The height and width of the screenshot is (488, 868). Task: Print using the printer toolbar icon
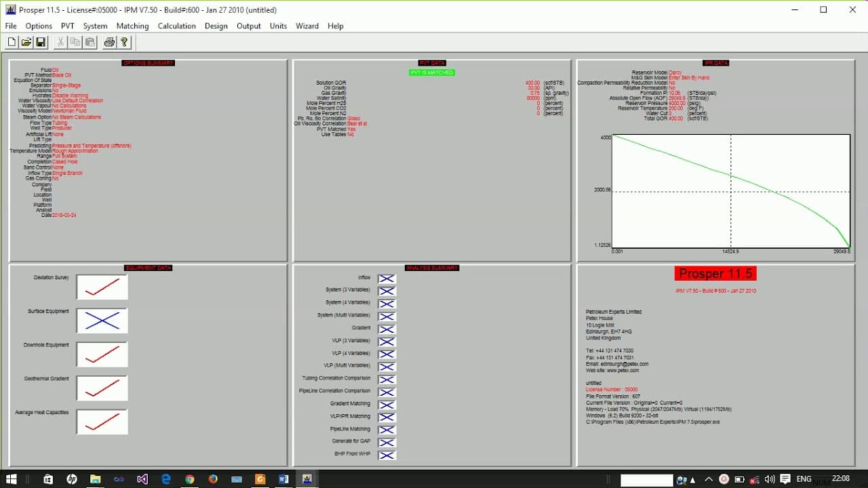coord(109,42)
